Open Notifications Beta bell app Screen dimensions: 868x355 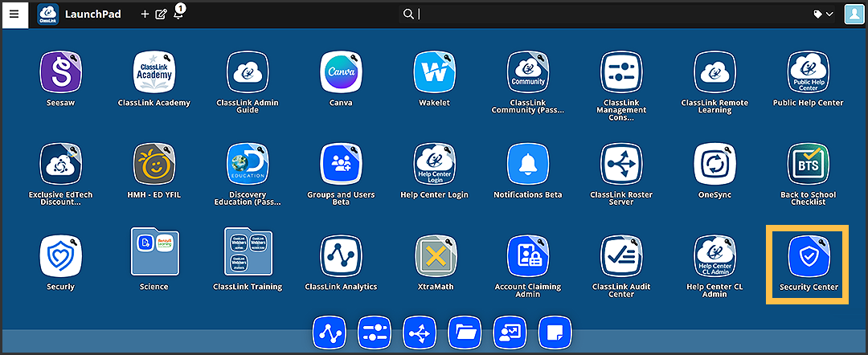point(528,165)
